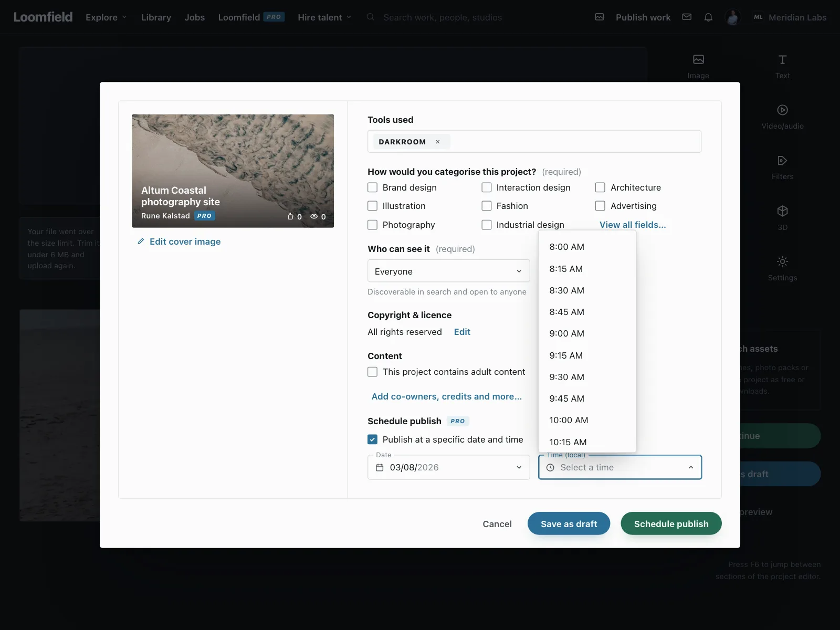Click Schedule publish button
This screenshot has width=840, height=630.
click(x=671, y=523)
